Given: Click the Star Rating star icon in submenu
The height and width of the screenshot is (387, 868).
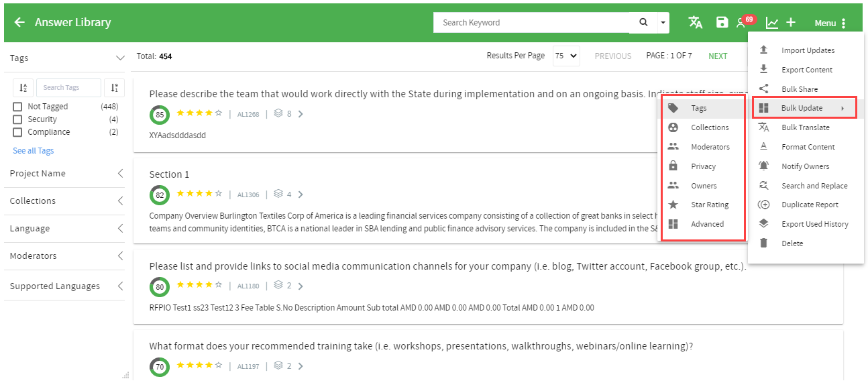Looking at the screenshot, I should click(673, 205).
